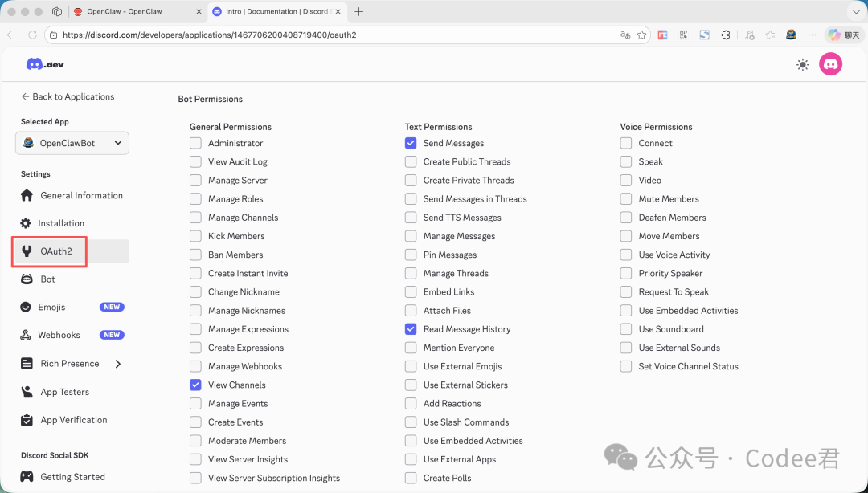Click the App Verification checkmark icon
The height and width of the screenshot is (493, 868).
pos(27,420)
